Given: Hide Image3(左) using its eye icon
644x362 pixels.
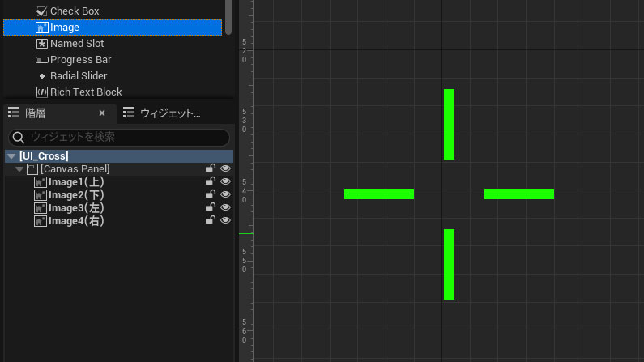Looking at the screenshot, I should click(225, 207).
